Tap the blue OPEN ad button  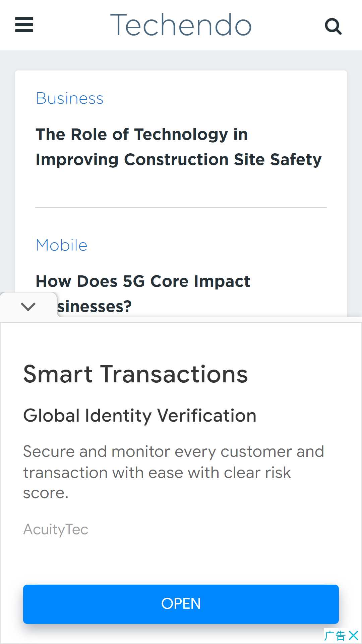181,604
